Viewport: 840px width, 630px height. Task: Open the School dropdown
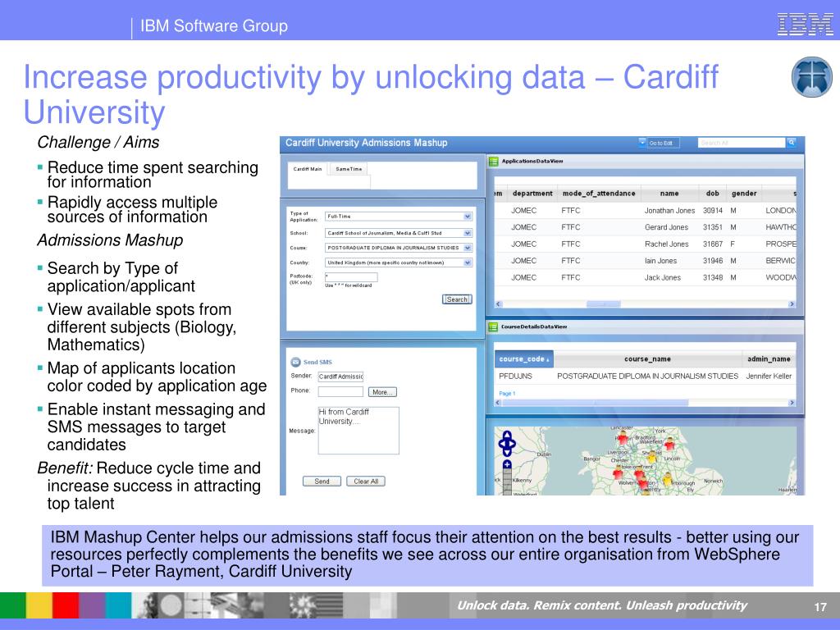399,233
